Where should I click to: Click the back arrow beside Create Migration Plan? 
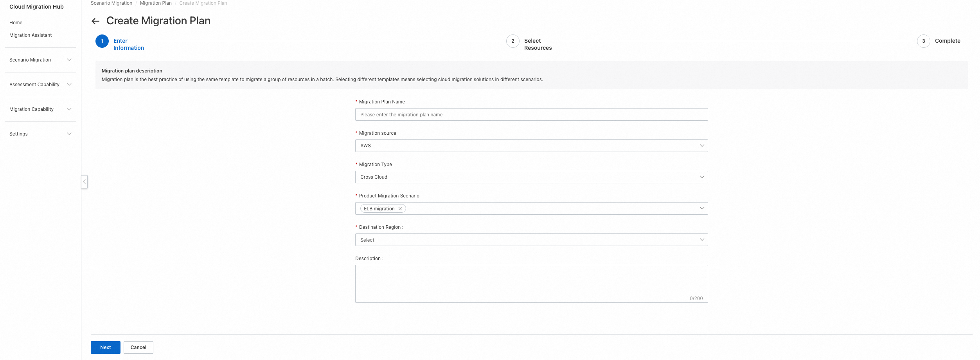pyautogui.click(x=95, y=21)
